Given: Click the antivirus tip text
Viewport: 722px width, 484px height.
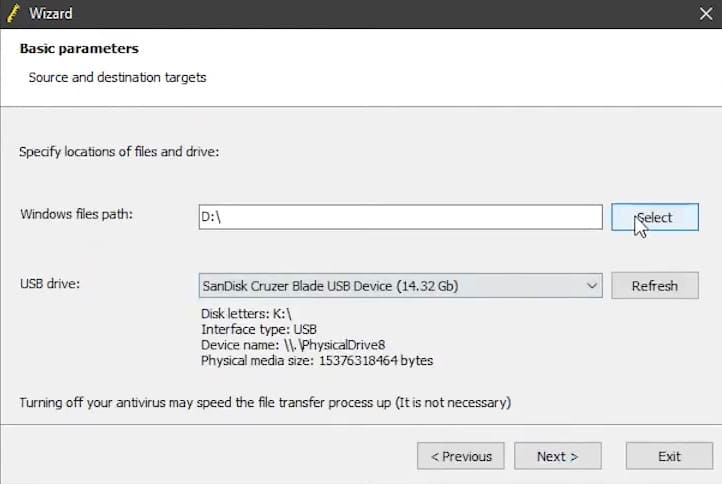Looking at the screenshot, I should [265, 403].
